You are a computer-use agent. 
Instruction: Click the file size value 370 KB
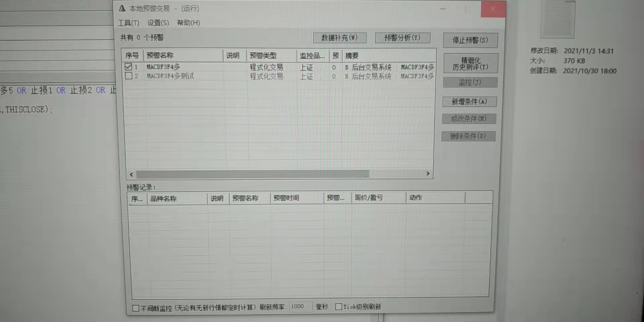pos(574,61)
